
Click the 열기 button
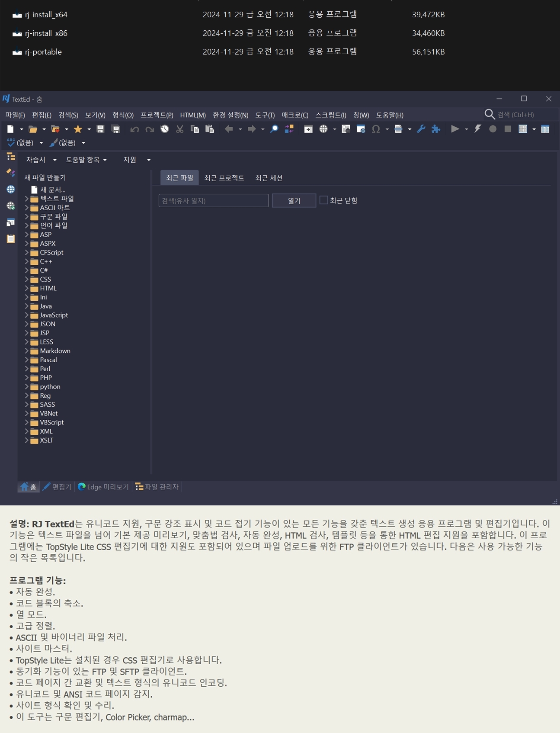[294, 200]
